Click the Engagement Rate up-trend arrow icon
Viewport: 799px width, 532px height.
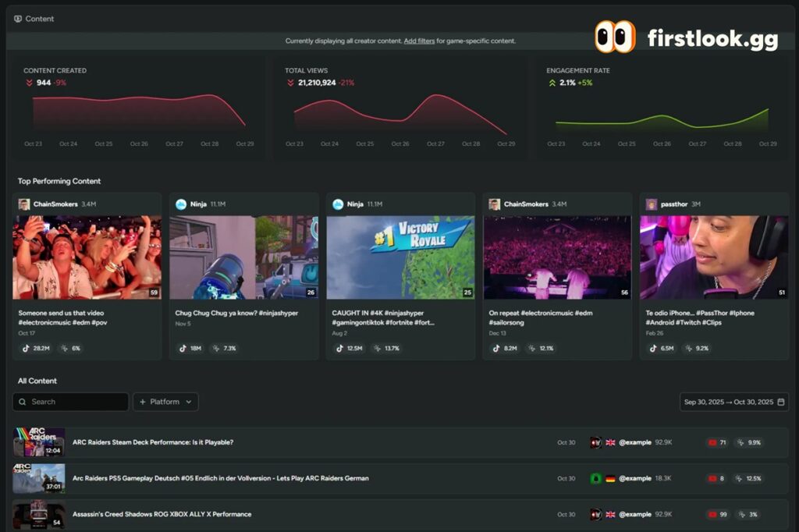pyautogui.click(x=552, y=83)
